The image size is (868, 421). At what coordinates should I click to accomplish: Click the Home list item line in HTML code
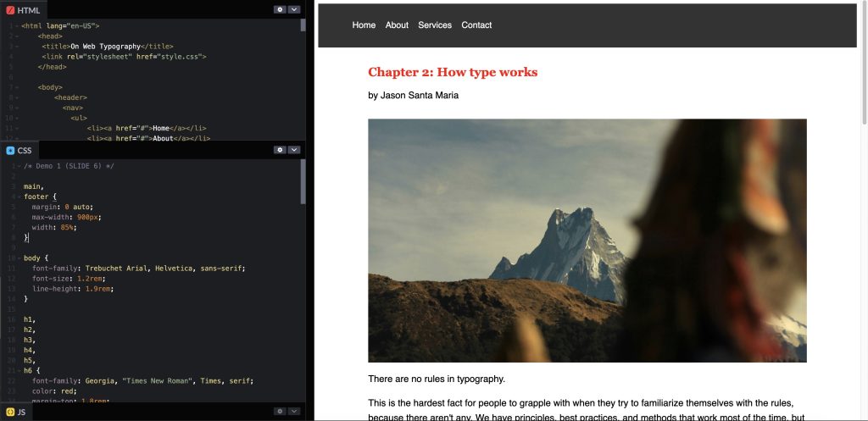tap(147, 129)
